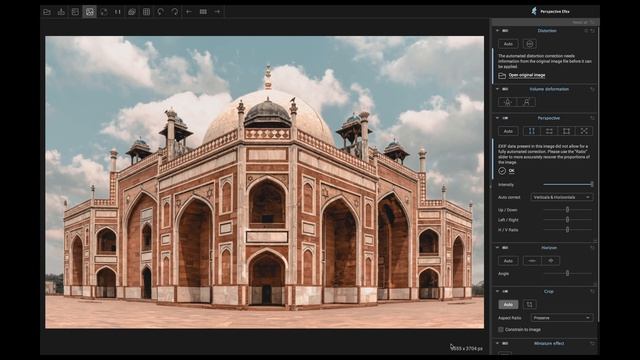Select diagonal volume deformation icon
Image resolution: width=640 pixels, height=360 pixels.
[527, 102]
